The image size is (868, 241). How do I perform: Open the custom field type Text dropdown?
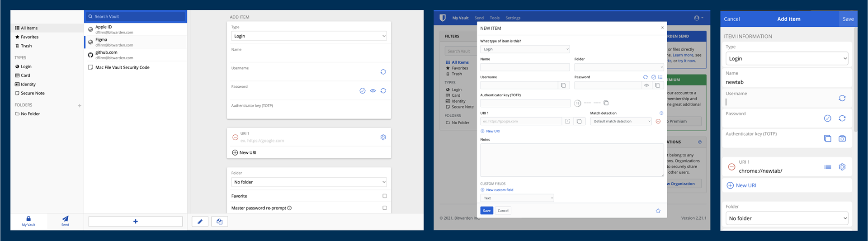coord(517,198)
